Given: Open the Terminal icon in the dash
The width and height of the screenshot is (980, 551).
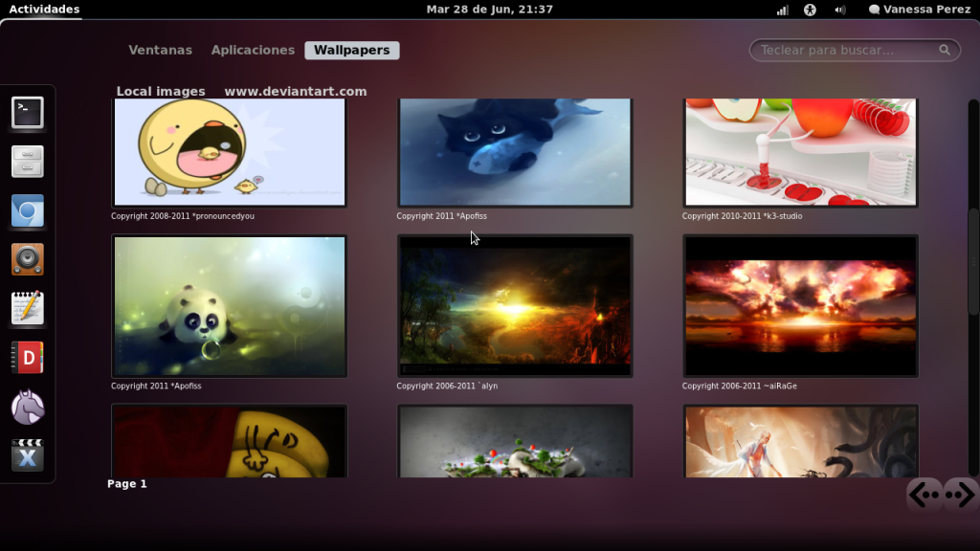Looking at the screenshot, I should click(28, 113).
